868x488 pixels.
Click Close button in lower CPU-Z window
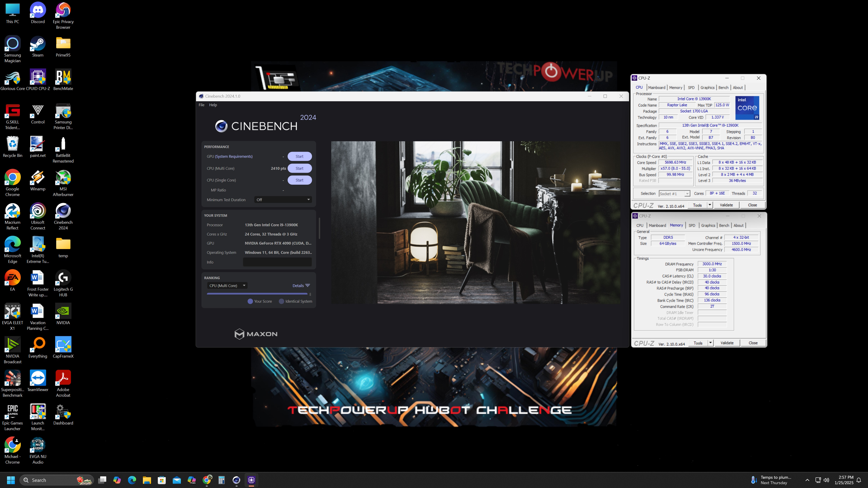[753, 343]
